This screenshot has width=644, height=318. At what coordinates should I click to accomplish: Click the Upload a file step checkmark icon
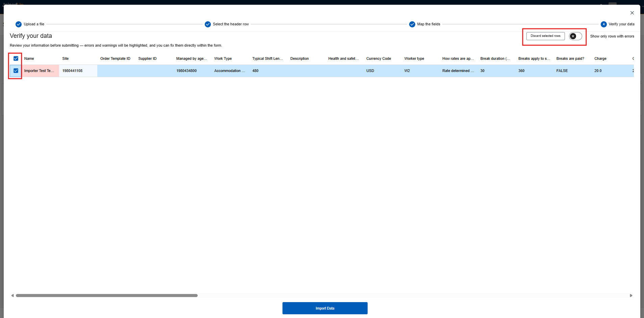click(x=19, y=24)
